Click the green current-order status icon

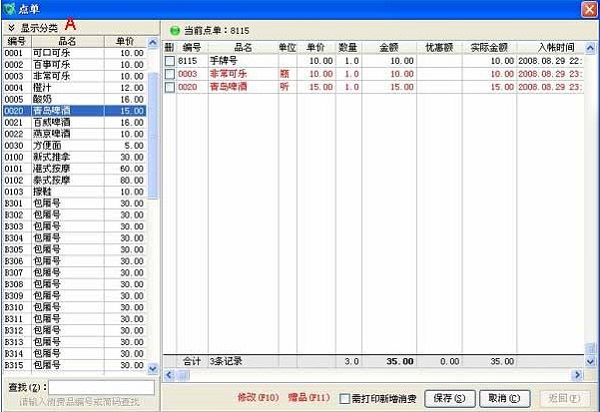tap(175, 31)
